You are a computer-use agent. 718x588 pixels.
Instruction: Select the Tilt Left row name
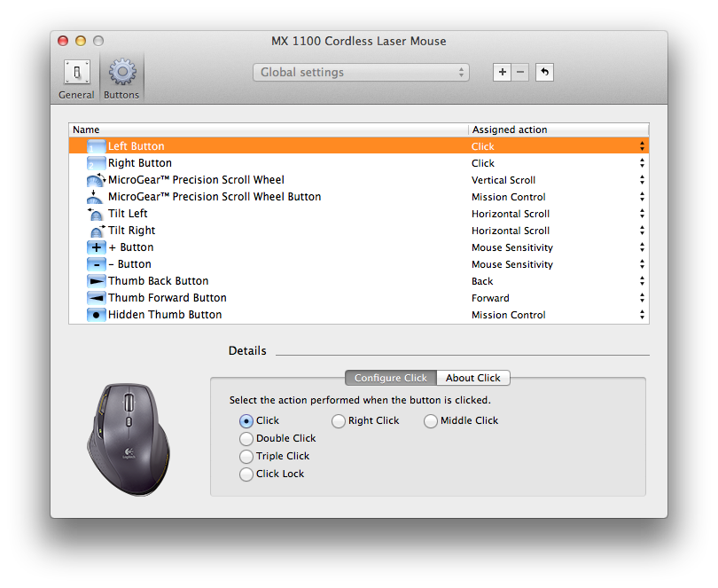pos(128,214)
